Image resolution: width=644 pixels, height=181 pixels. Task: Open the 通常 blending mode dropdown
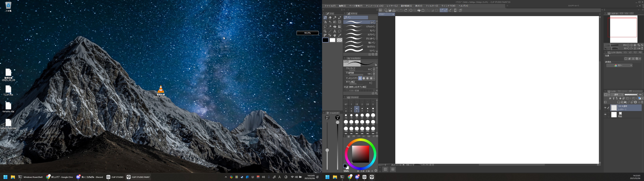(x=617, y=95)
